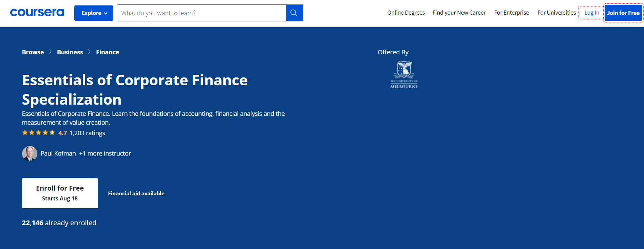Screen dimensions: 644x249
Task: Focus the 'What do you want to learn?' field
Action: 201,13
